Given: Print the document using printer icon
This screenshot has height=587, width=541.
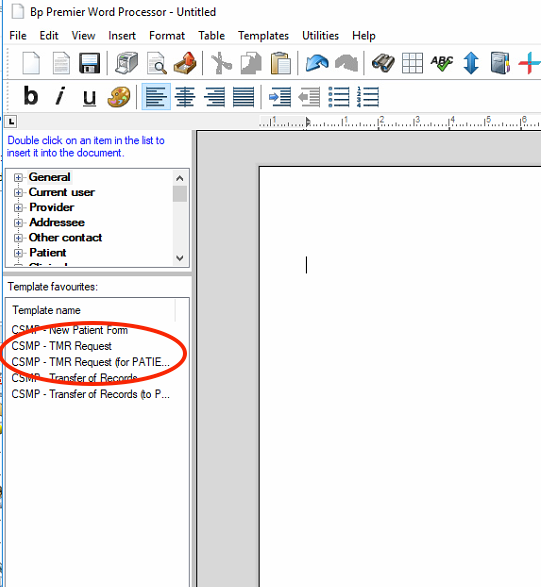Looking at the screenshot, I should point(127,63).
